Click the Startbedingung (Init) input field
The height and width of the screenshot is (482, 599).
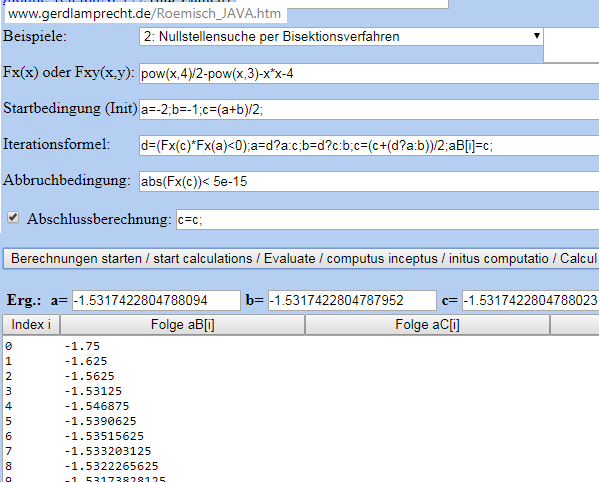pyautogui.click(x=369, y=110)
